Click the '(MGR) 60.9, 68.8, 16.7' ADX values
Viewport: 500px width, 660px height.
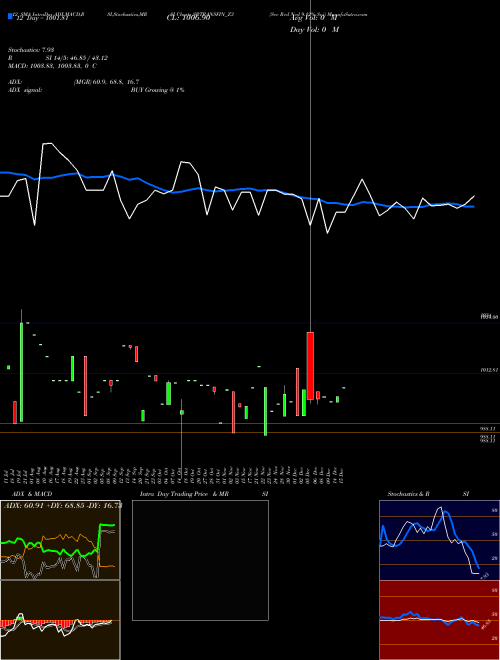(x=106, y=82)
